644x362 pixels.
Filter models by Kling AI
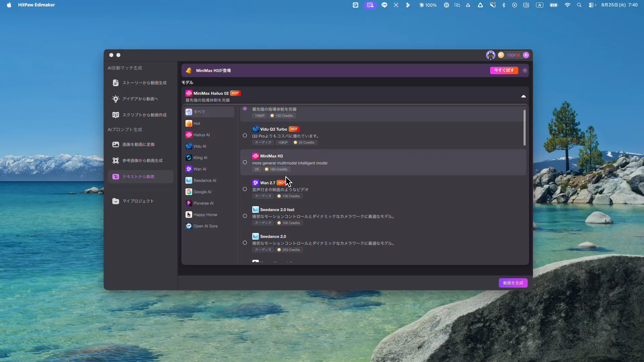click(209, 158)
